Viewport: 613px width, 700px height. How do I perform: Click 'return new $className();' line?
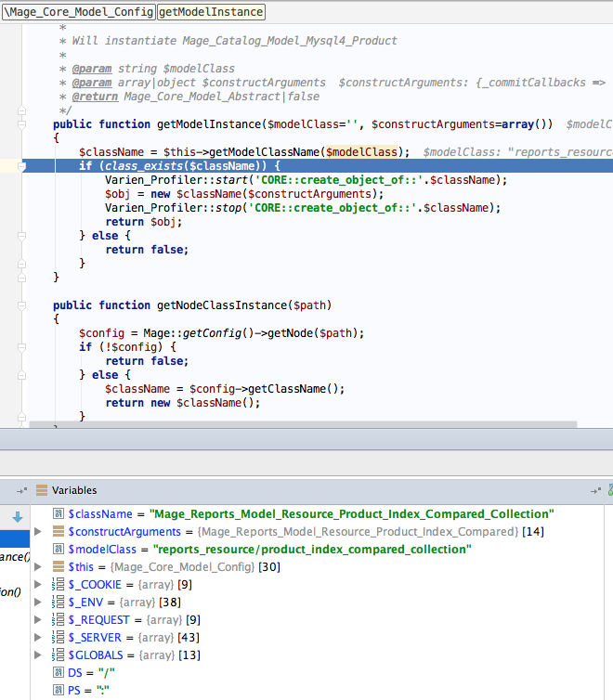click(183, 403)
